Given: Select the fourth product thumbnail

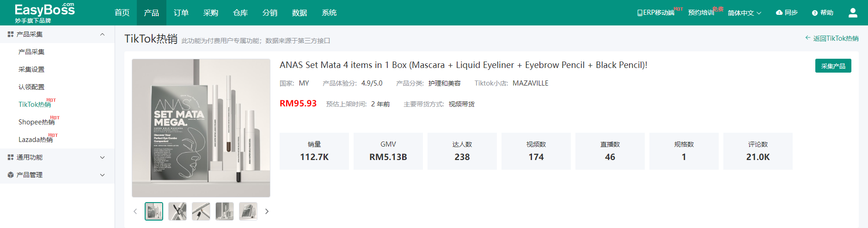Looking at the screenshot, I should pyautogui.click(x=225, y=211).
